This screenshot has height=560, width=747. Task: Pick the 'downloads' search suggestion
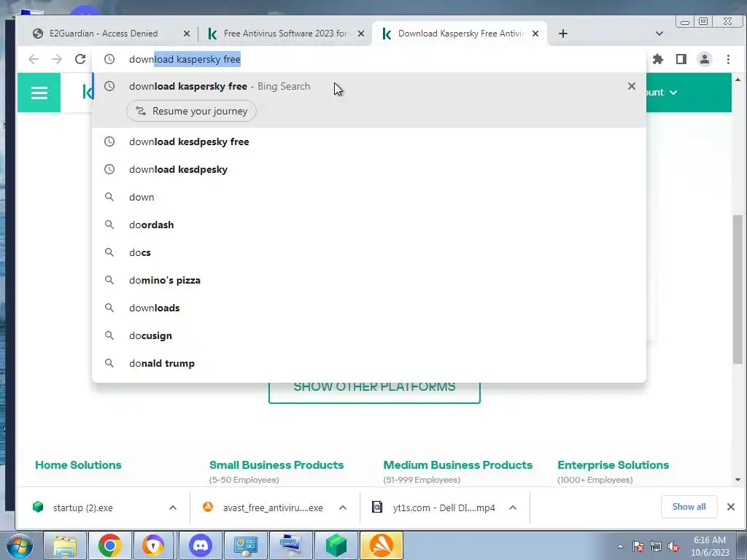369,308
